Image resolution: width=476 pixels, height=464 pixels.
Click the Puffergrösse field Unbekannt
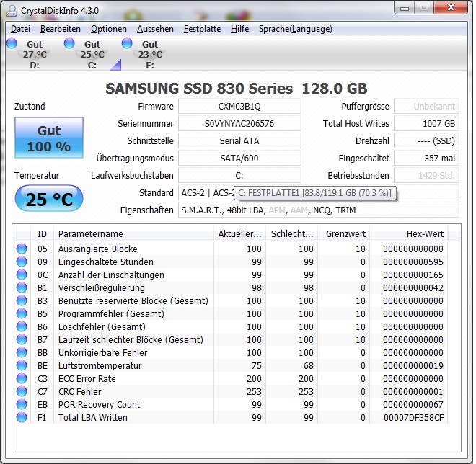click(x=426, y=107)
